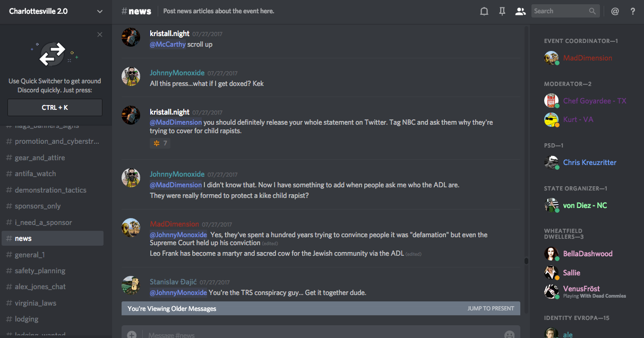The image size is (644, 338).
Task: Open the safety_planning channel
Action: pos(40,271)
